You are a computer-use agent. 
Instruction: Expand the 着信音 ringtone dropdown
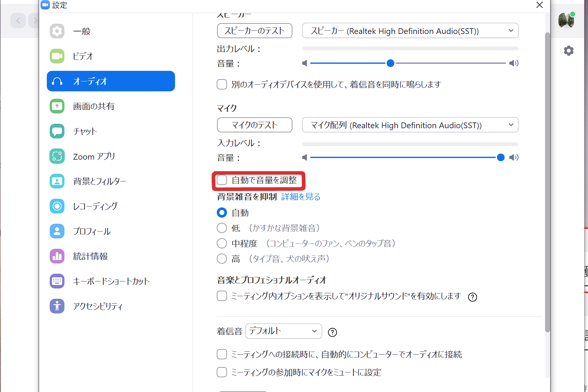pyautogui.click(x=283, y=331)
